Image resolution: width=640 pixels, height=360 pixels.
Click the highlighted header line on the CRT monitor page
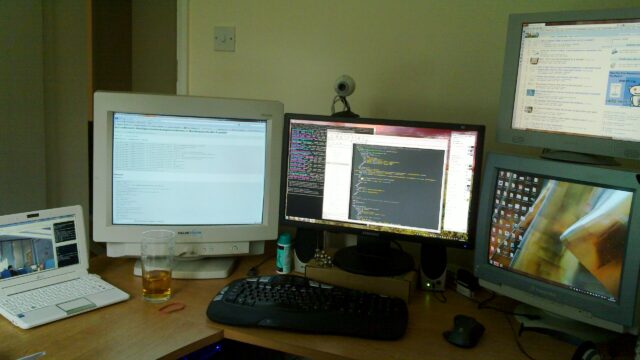(x=171, y=131)
